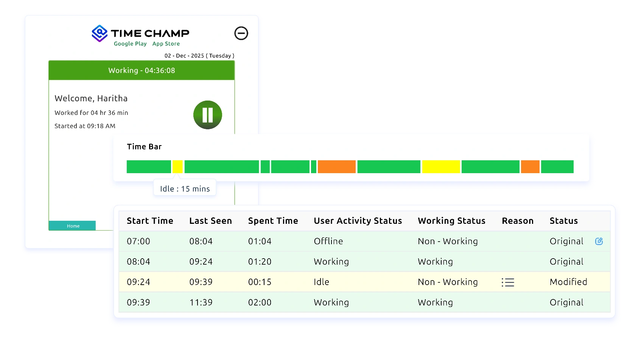Open the App Store link

pos(166,43)
